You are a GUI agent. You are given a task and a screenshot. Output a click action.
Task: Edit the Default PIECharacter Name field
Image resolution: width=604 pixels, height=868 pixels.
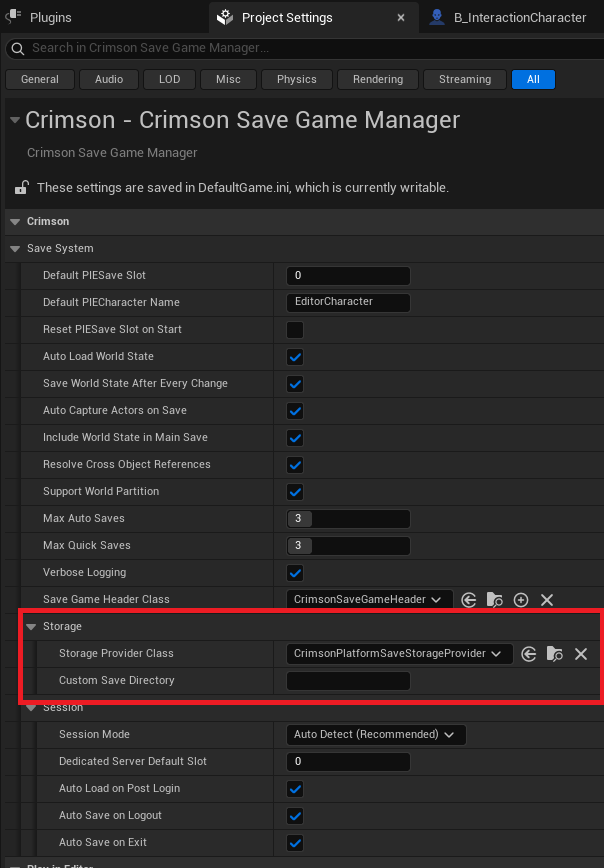click(348, 302)
